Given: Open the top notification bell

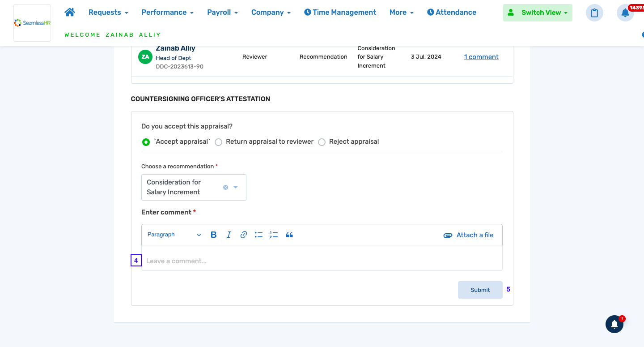Looking at the screenshot, I should tap(625, 13).
